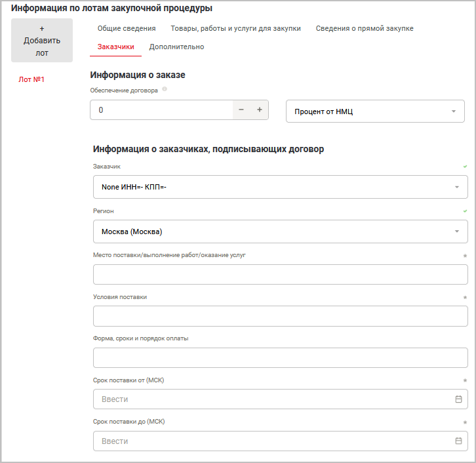The width and height of the screenshot is (476, 463).
Task: Open calendar for delivery end date
Action: tap(458, 441)
